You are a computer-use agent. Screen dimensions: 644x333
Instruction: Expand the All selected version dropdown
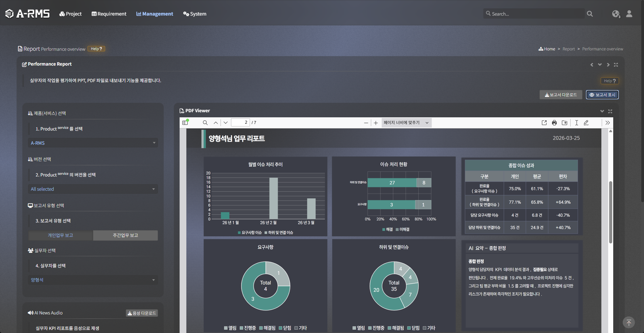coord(93,189)
